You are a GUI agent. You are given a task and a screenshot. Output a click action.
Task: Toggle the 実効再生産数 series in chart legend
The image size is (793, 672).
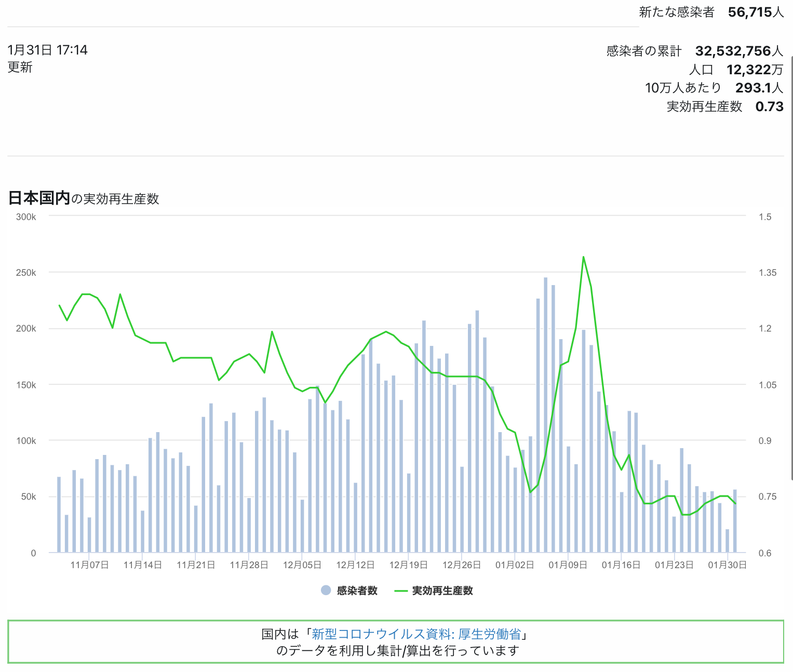tap(442, 590)
